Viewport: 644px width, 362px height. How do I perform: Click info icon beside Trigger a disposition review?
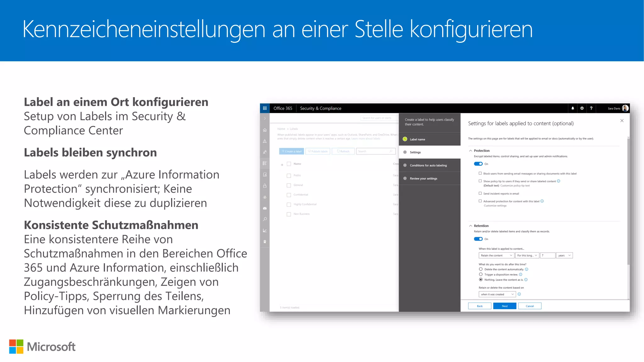pyautogui.click(x=520, y=274)
